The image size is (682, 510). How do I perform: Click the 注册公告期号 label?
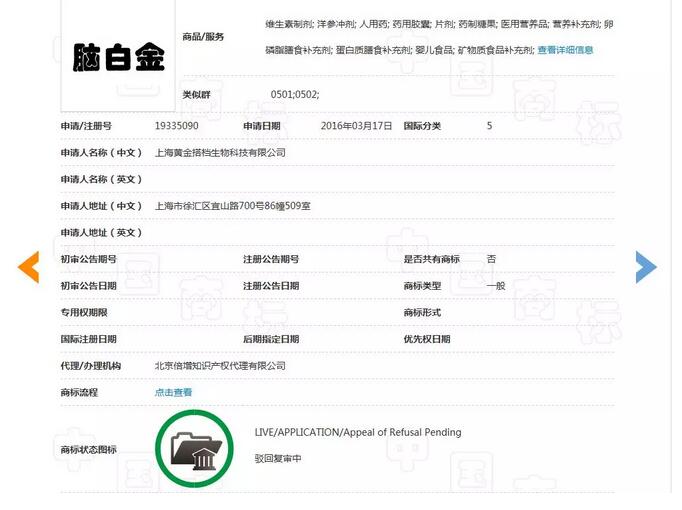click(271, 259)
